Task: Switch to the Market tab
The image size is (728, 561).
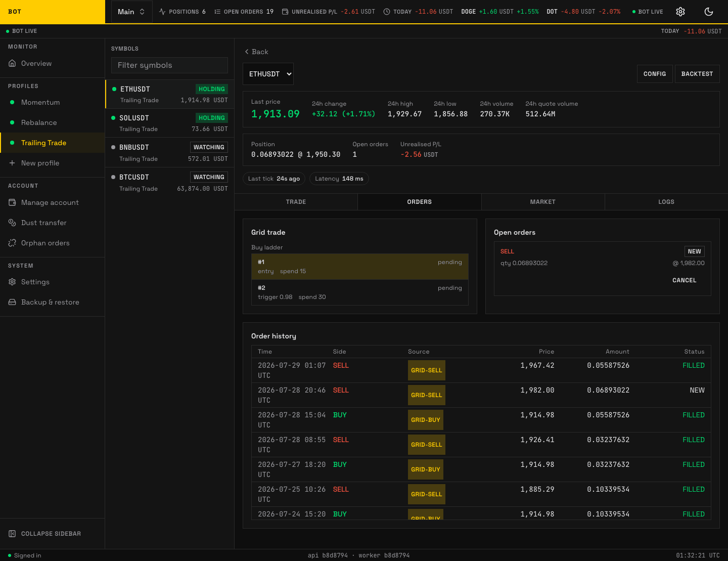Action: (543, 202)
